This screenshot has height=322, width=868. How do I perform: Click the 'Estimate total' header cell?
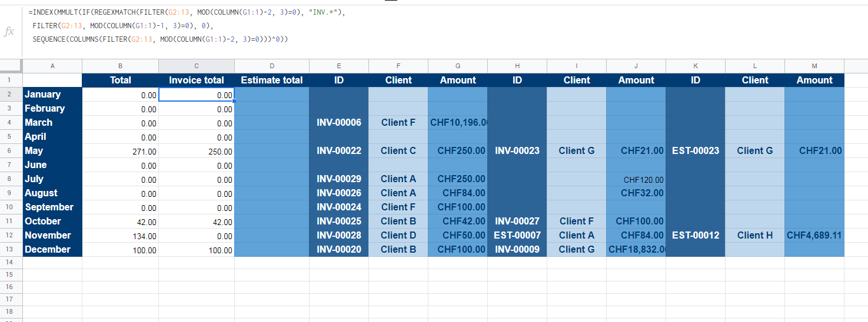(x=272, y=80)
